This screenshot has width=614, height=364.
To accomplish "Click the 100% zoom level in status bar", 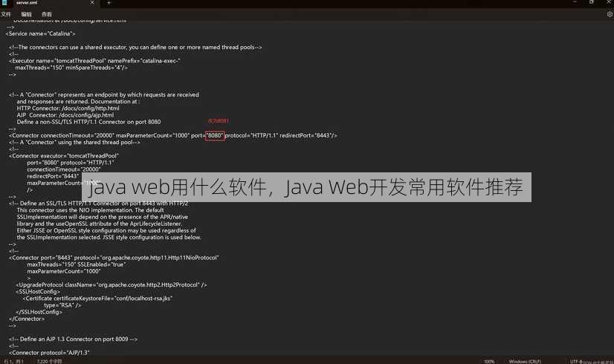I will click(x=488, y=361).
